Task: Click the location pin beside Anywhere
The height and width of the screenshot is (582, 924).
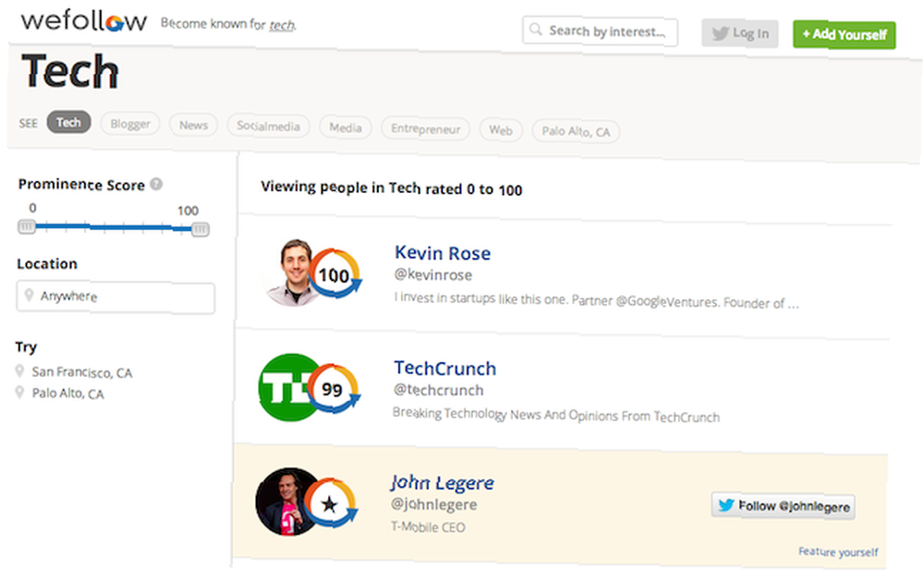Action: click(x=29, y=295)
